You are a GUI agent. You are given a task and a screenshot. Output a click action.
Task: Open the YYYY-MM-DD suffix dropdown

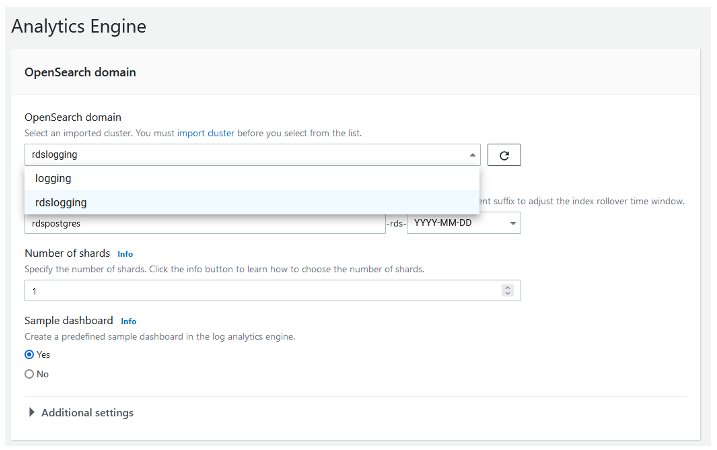[x=464, y=223]
